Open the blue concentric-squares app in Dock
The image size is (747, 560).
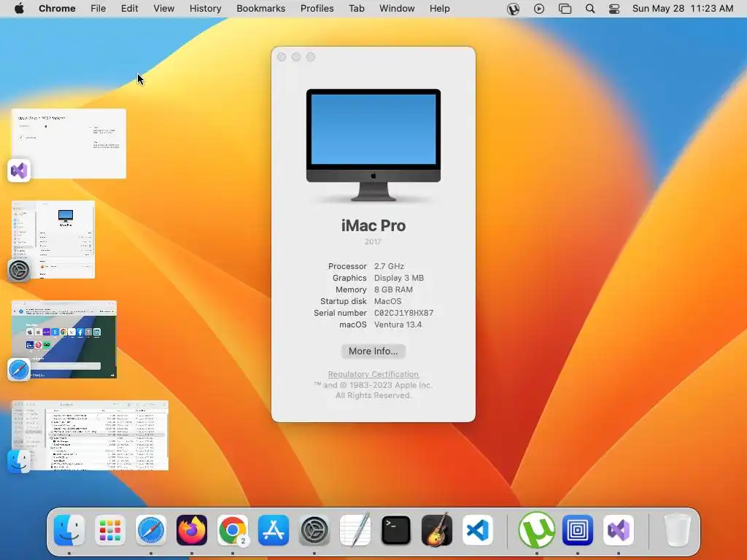click(578, 530)
